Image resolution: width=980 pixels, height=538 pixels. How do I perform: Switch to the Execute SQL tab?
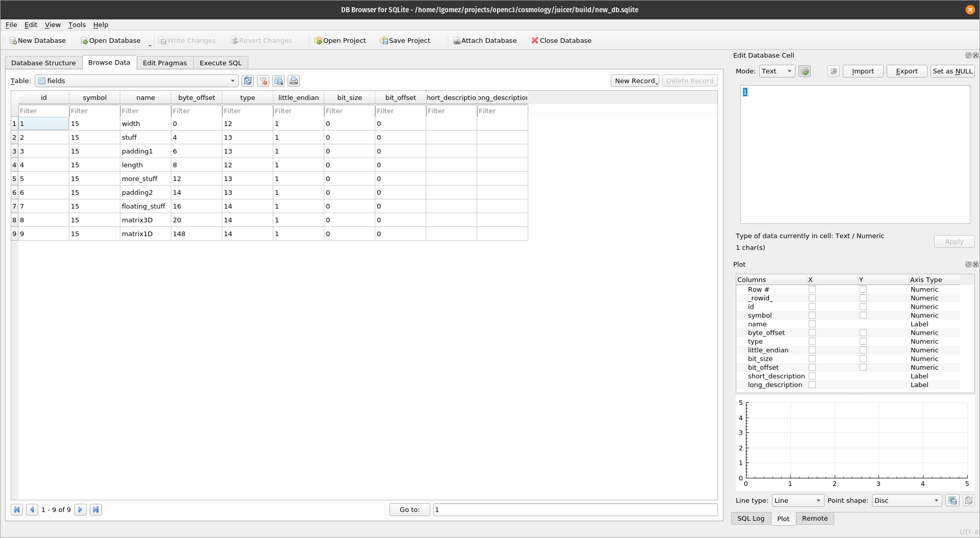pyautogui.click(x=221, y=63)
